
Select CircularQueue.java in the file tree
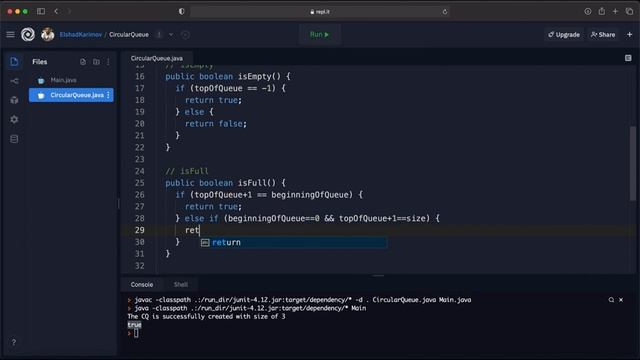click(71, 95)
